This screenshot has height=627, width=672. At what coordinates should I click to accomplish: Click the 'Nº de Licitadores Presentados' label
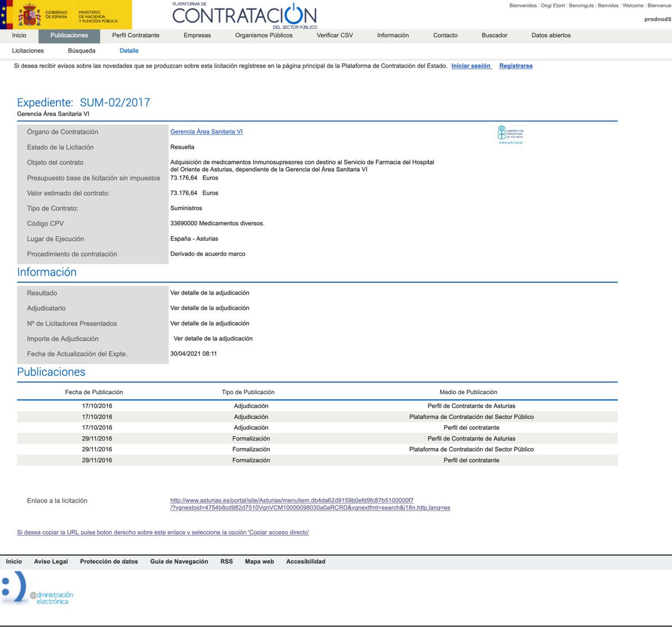coord(72,324)
